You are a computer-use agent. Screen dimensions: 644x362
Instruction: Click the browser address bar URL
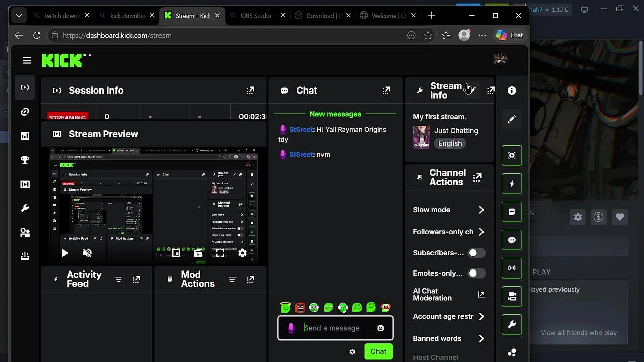pos(117,35)
